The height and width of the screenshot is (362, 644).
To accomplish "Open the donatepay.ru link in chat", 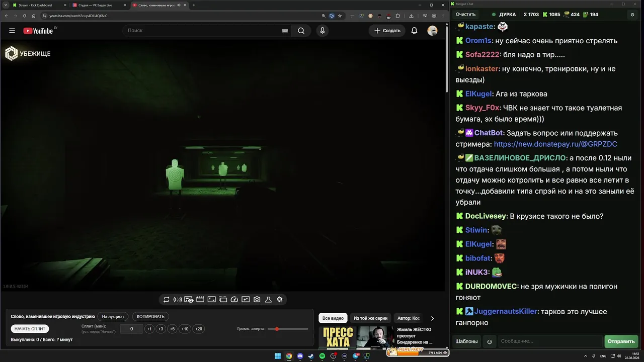I will (555, 144).
